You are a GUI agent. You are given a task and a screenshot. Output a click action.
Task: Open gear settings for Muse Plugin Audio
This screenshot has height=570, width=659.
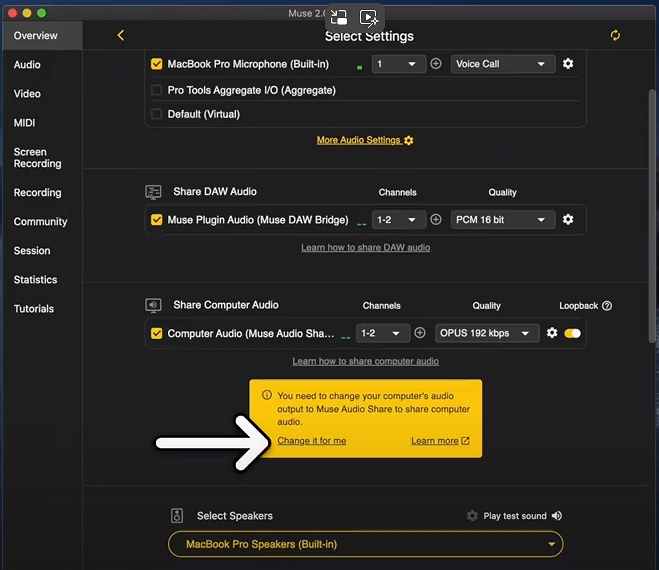click(x=568, y=219)
